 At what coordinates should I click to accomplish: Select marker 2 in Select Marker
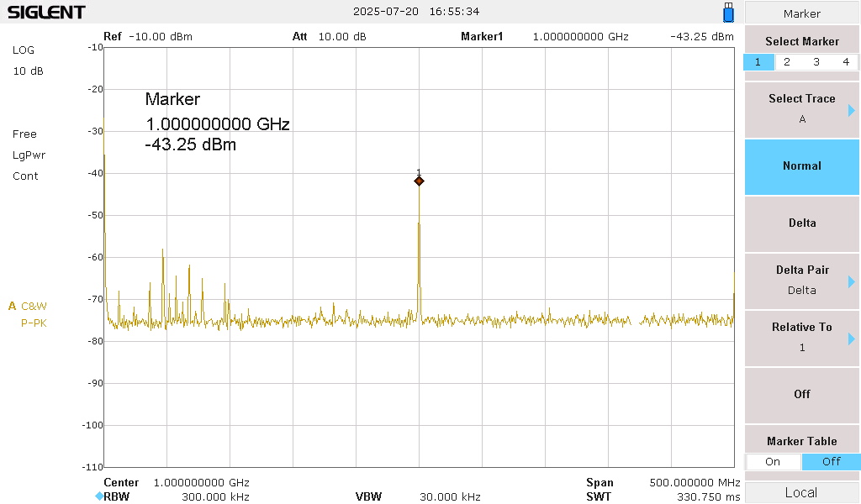(787, 62)
